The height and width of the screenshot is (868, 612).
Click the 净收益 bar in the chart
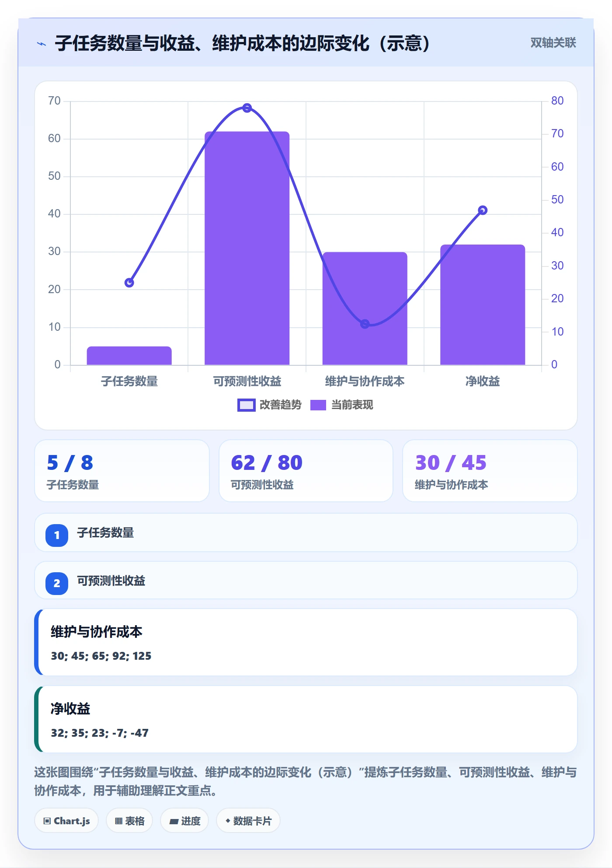pos(483,304)
